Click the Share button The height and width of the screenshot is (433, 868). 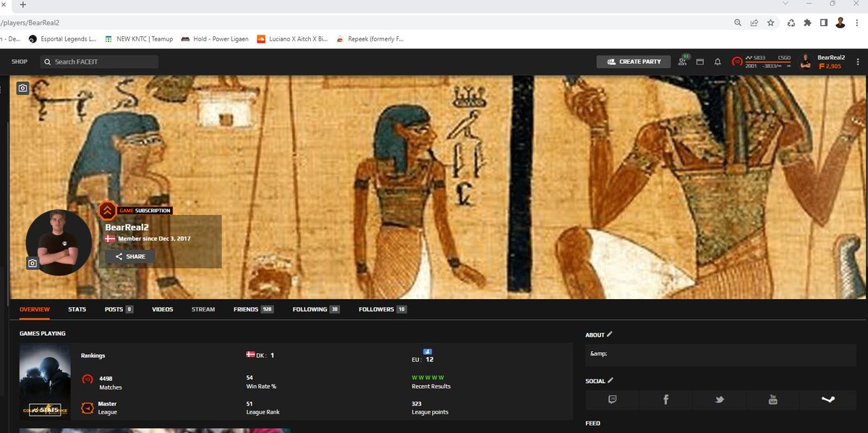click(130, 256)
